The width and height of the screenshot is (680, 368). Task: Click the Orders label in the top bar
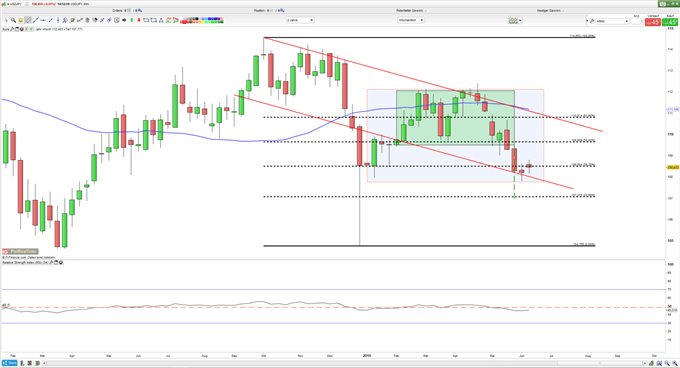[x=118, y=10]
